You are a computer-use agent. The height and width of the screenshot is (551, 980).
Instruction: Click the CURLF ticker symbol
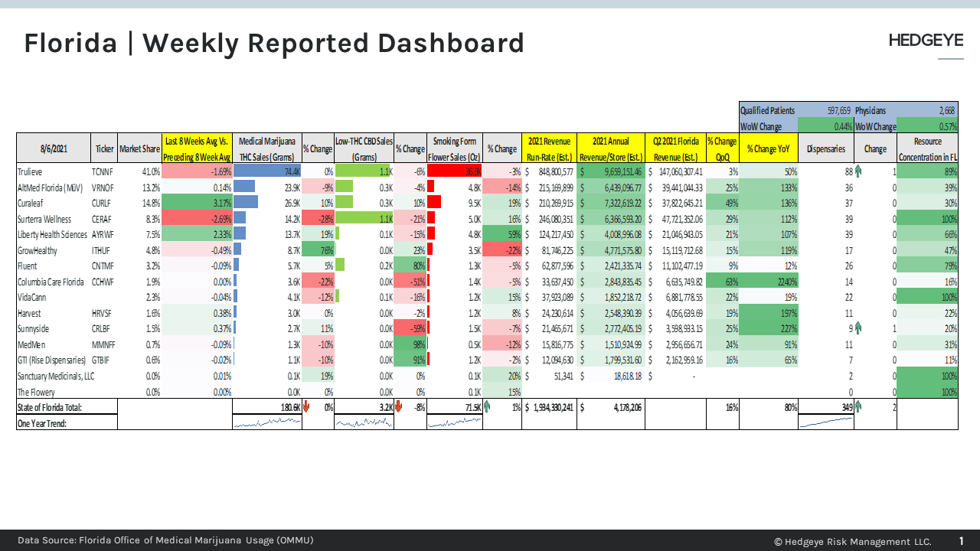pyautogui.click(x=103, y=203)
